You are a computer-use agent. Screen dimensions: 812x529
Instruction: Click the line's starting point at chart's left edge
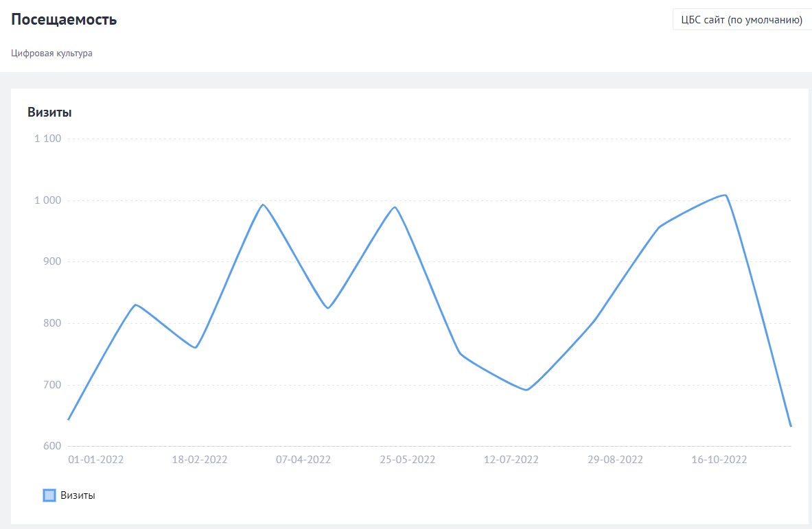(x=69, y=419)
